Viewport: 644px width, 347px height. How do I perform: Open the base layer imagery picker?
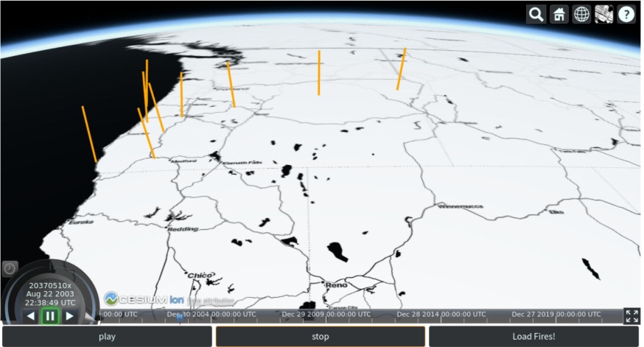pos(604,14)
